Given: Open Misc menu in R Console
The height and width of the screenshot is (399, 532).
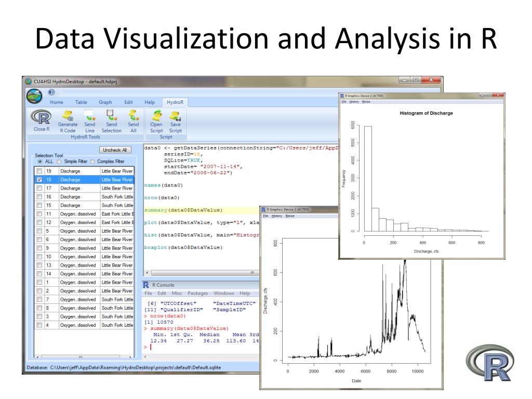Looking at the screenshot, I should pos(177,293).
